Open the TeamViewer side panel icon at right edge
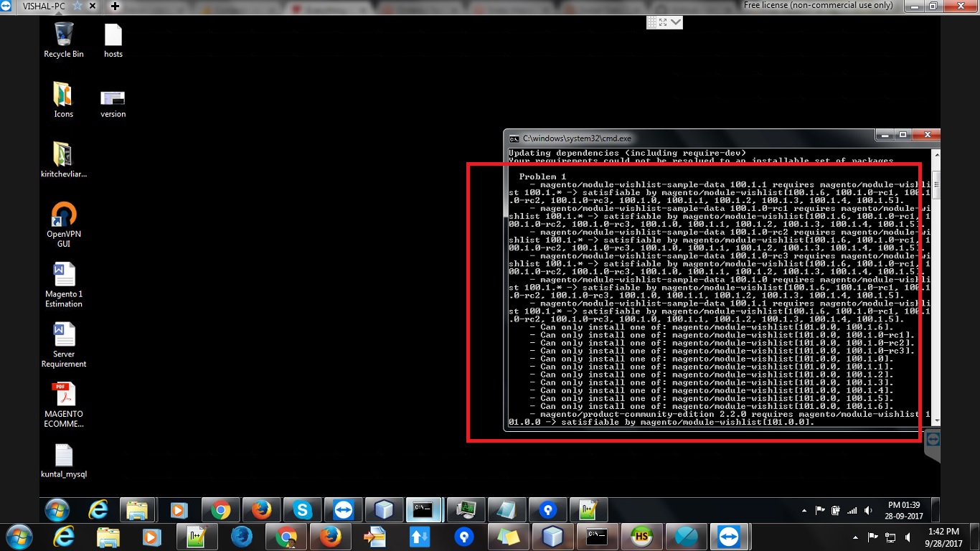This screenshot has width=980, height=551. (933, 439)
